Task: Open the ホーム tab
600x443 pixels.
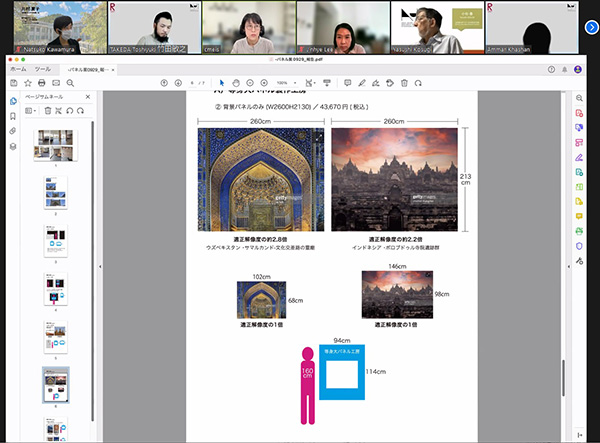Action: coord(18,69)
